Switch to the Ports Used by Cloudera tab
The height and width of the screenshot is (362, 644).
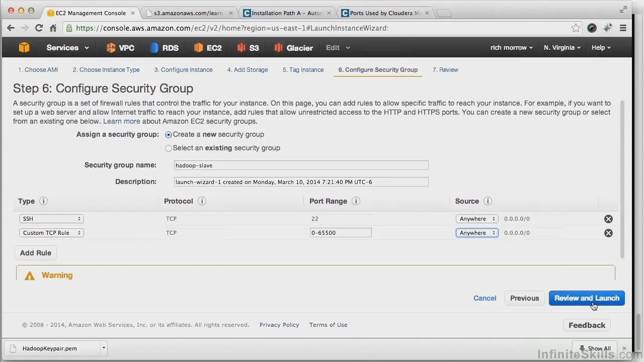tap(385, 13)
